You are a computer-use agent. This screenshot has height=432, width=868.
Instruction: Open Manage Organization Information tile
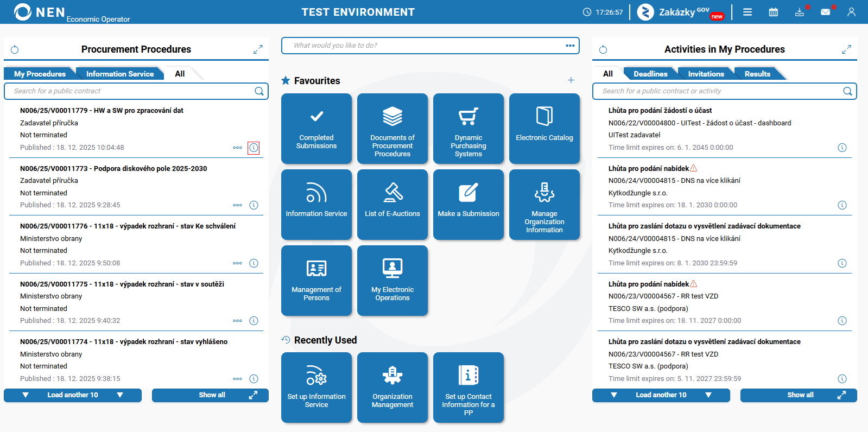point(544,205)
